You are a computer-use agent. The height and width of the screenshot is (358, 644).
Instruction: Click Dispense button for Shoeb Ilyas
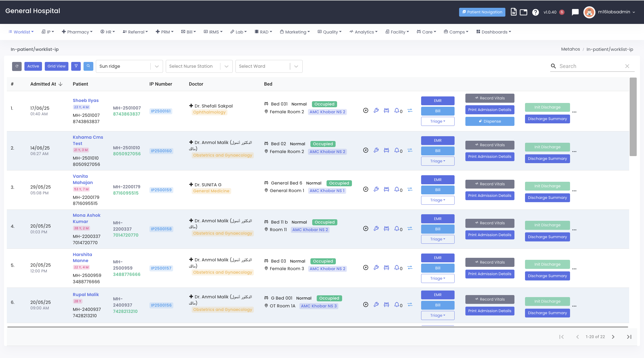[x=490, y=121]
